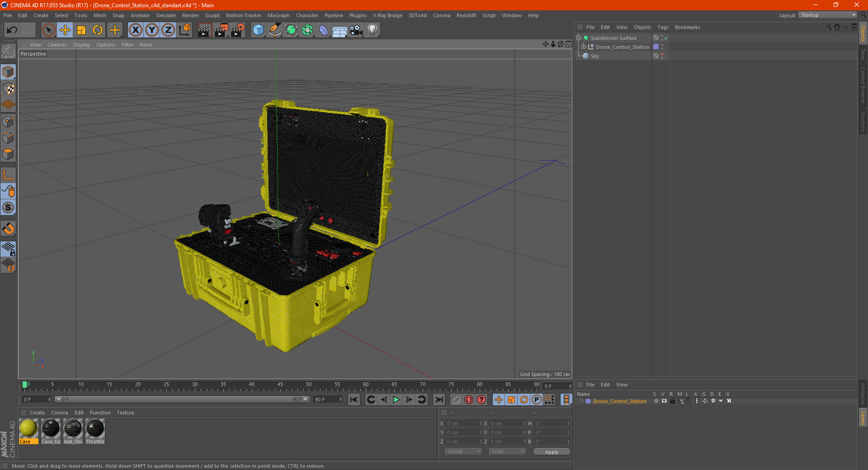This screenshot has width=868, height=470.
Task: Switch to Polygons mode
Action: (x=8, y=154)
